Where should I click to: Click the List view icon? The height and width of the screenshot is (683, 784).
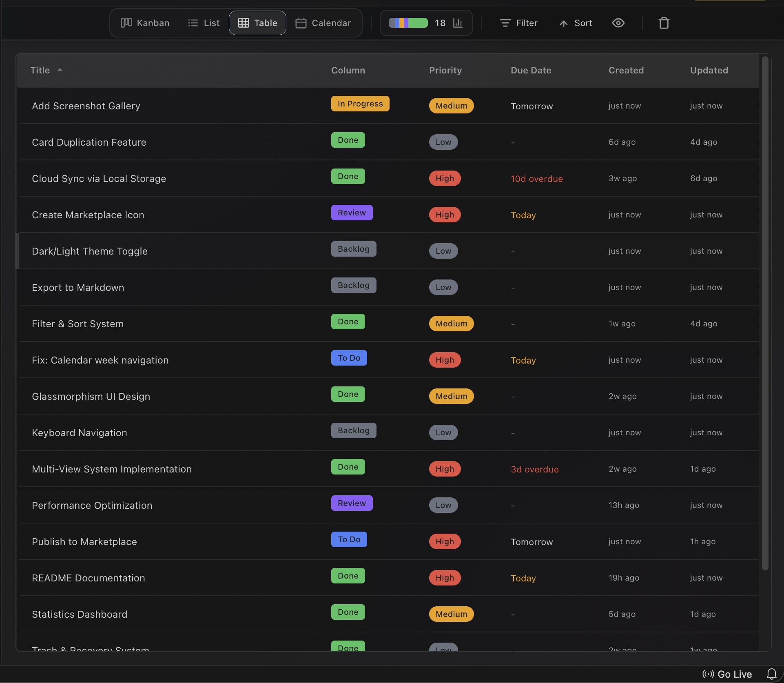click(x=193, y=23)
